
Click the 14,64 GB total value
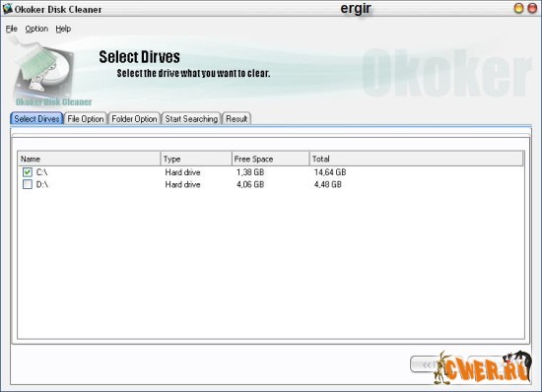pyautogui.click(x=330, y=172)
